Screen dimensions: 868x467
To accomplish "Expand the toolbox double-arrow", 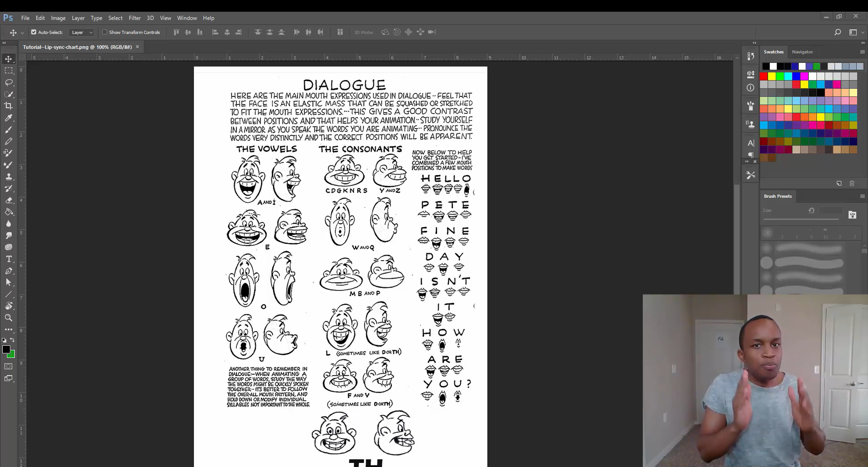I will point(4,43).
